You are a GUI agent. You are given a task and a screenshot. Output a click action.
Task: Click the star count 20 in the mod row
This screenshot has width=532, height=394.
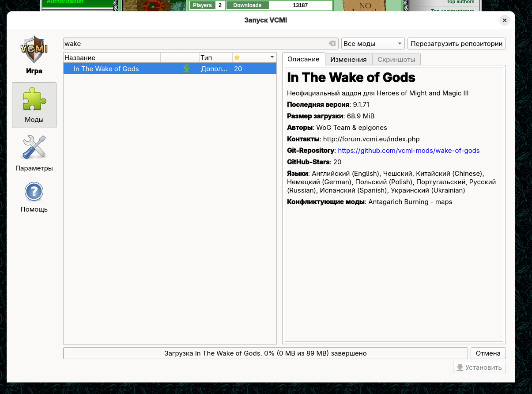point(238,68)
